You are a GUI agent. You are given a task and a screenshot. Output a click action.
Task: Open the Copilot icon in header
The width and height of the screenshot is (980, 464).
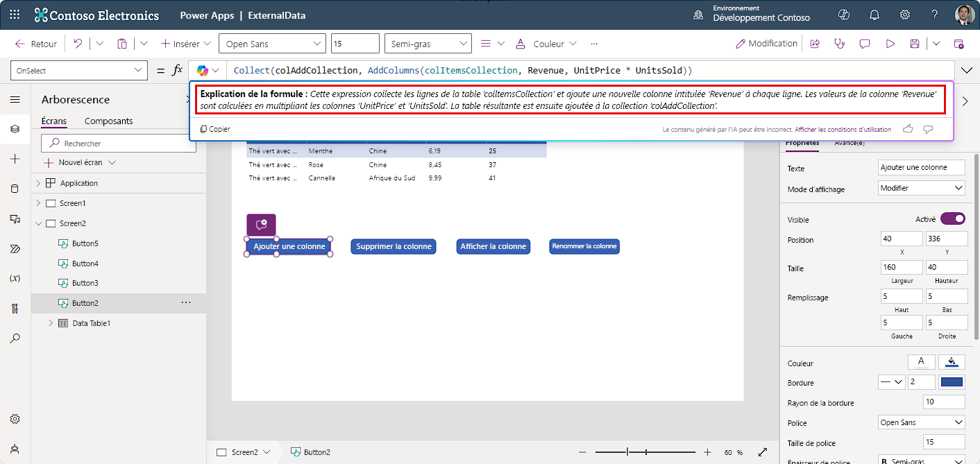[844, 15]
